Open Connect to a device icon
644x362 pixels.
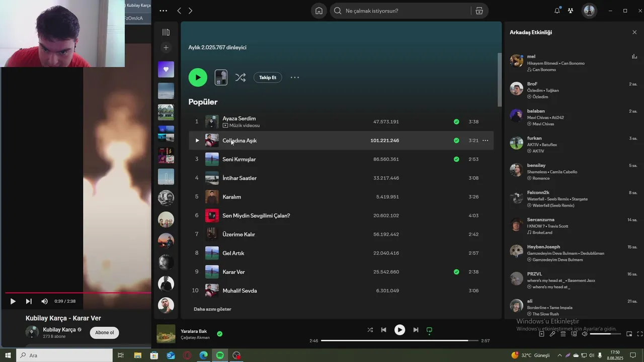[x=574, y=334]
